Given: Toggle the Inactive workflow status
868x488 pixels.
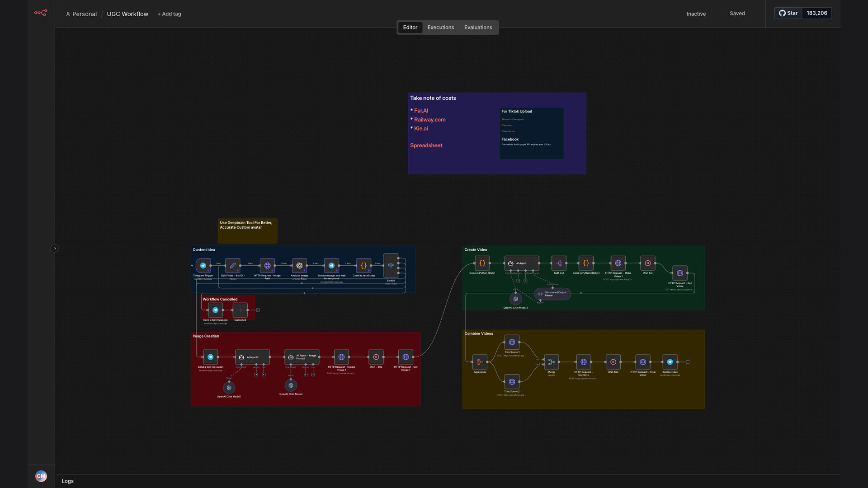Looking at the screenshot, I should click(x=696, y=14).
